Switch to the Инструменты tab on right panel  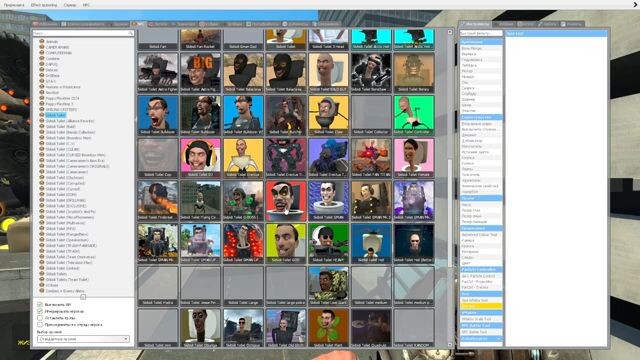click(x=475, y=24)
